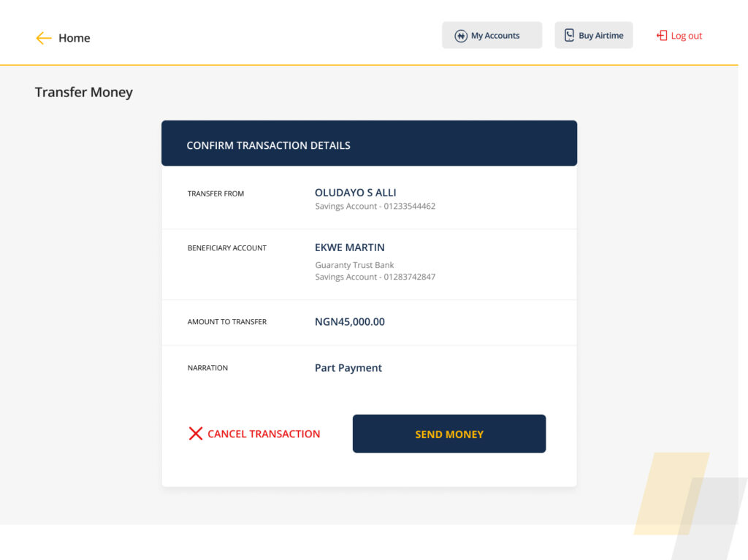
Task: Click Guaranty Trust Bank text
Action: [x=354, y=265]
